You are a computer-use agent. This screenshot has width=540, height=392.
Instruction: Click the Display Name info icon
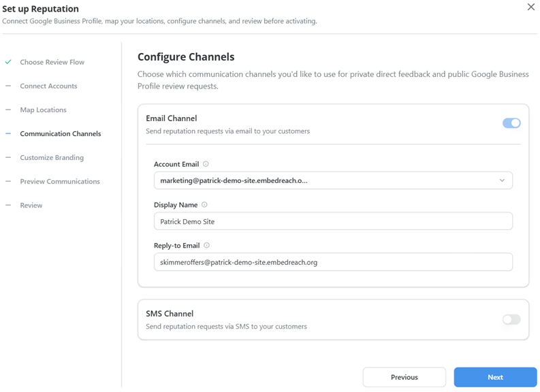pos(204,205)
